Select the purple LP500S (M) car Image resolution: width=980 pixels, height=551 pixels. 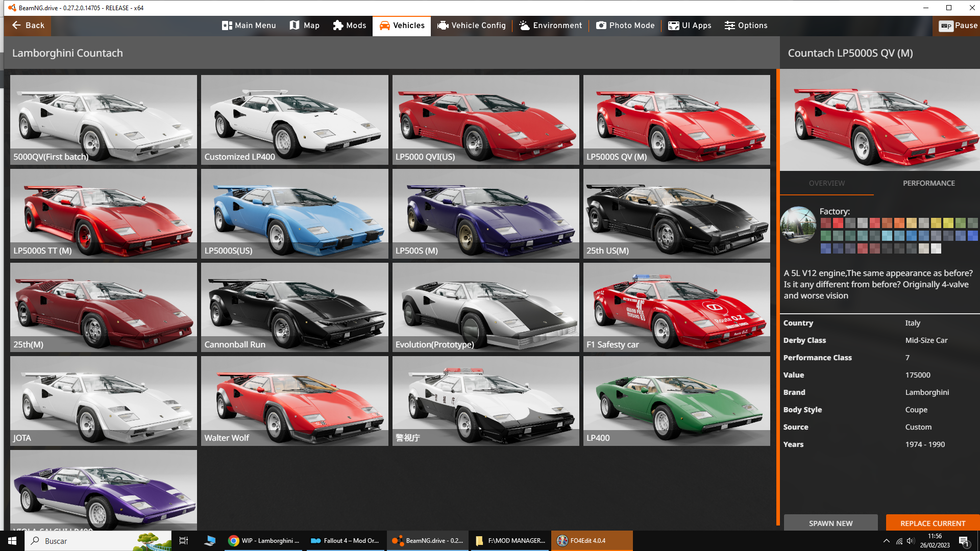(x=486, y=214)
